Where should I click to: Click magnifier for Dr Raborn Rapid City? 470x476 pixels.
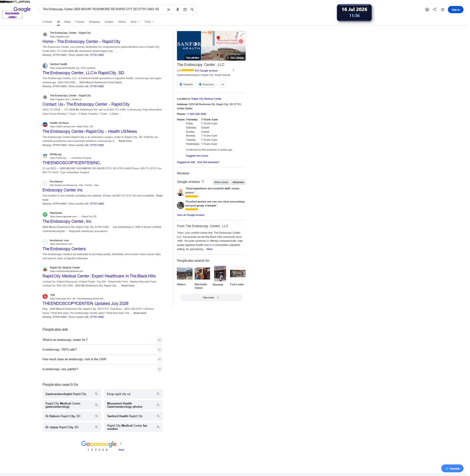tap(96, 416)
